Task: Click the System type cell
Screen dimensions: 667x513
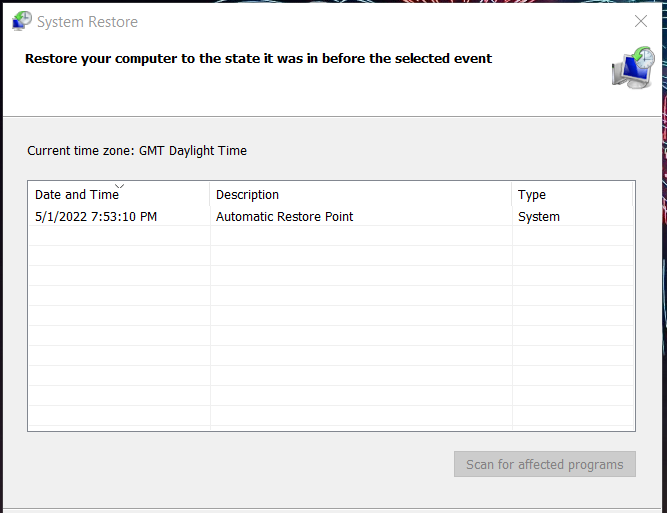Action: (x=539, y=216)
